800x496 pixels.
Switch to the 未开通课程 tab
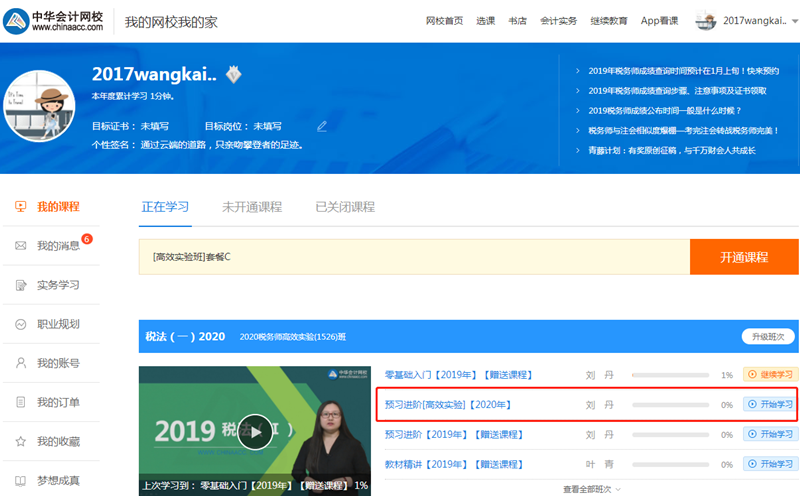tap(252, 207)
